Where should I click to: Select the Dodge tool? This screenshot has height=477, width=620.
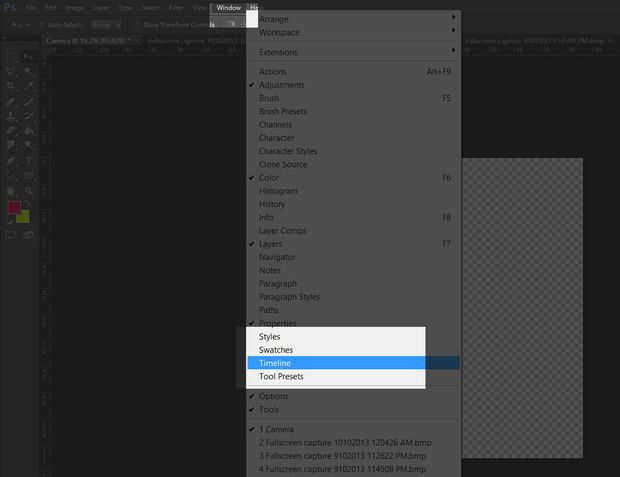pyautogui.click(x=28, y=145)
